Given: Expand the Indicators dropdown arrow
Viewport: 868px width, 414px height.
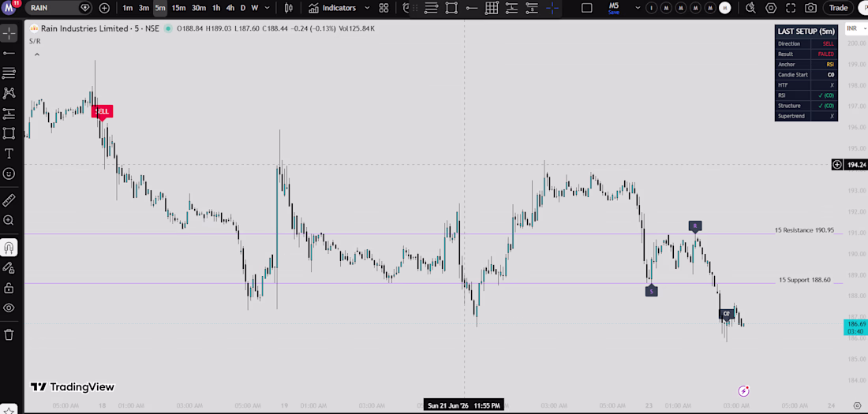Looking at the screenshot, I should pos(366,8).
